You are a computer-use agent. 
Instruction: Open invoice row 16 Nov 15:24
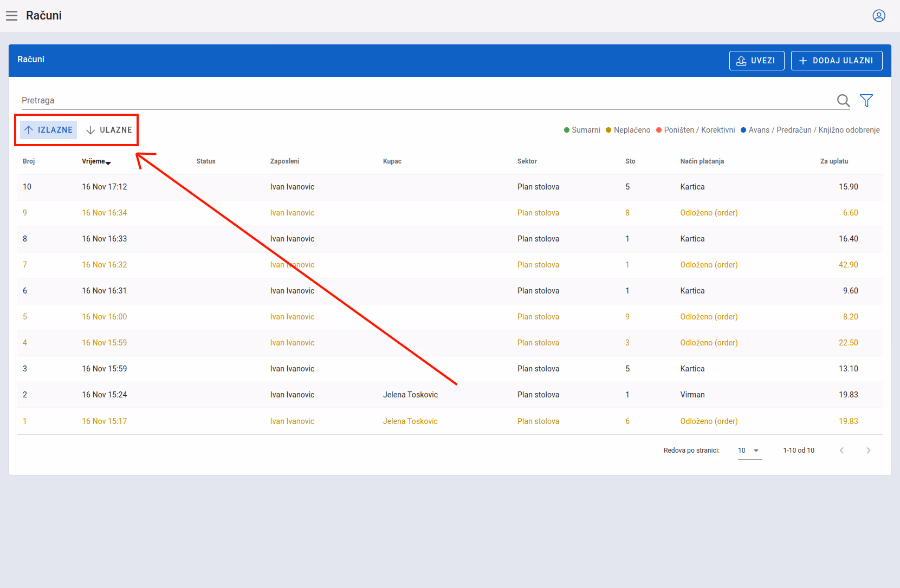pyautogui.click(x=450, y=395)
